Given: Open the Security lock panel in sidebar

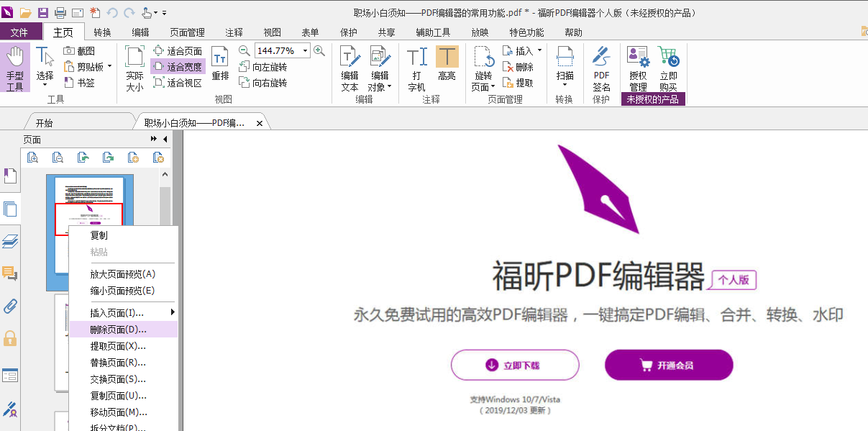Looking at the screenshot, I should (10, 338).
